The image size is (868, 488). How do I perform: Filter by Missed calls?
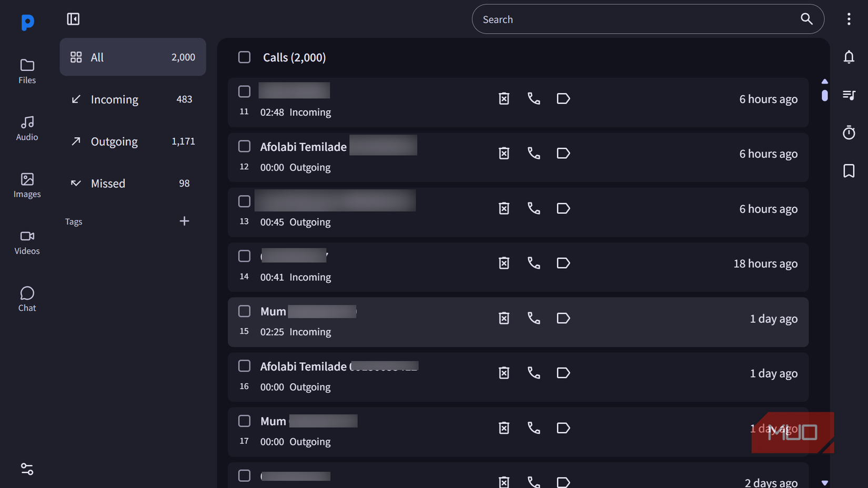click(x=133, y=183)
